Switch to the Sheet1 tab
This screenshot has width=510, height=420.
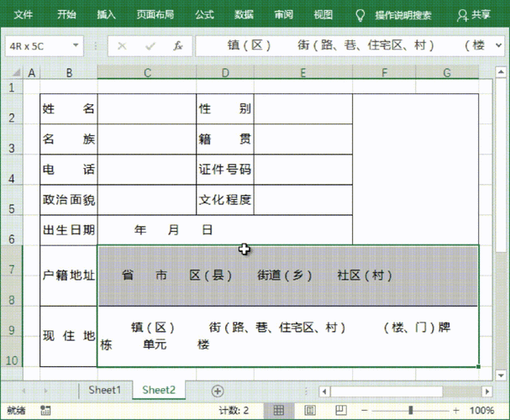[x=105, y=390]
